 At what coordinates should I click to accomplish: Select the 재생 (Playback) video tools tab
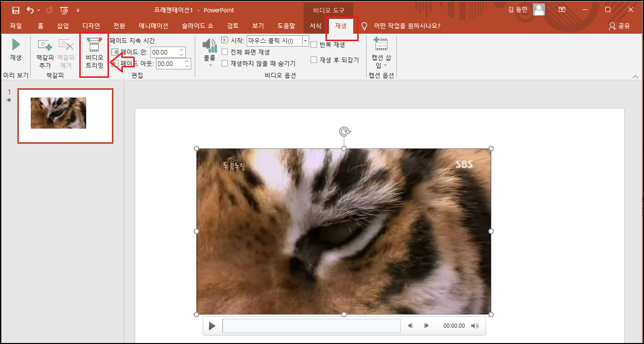click(341, 26)
